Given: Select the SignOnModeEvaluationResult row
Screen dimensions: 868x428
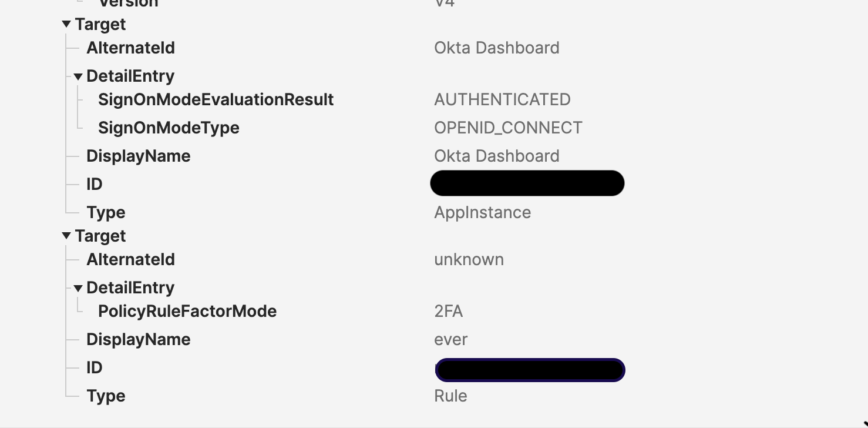Looking at the screenshot, I should click(216, 99).
